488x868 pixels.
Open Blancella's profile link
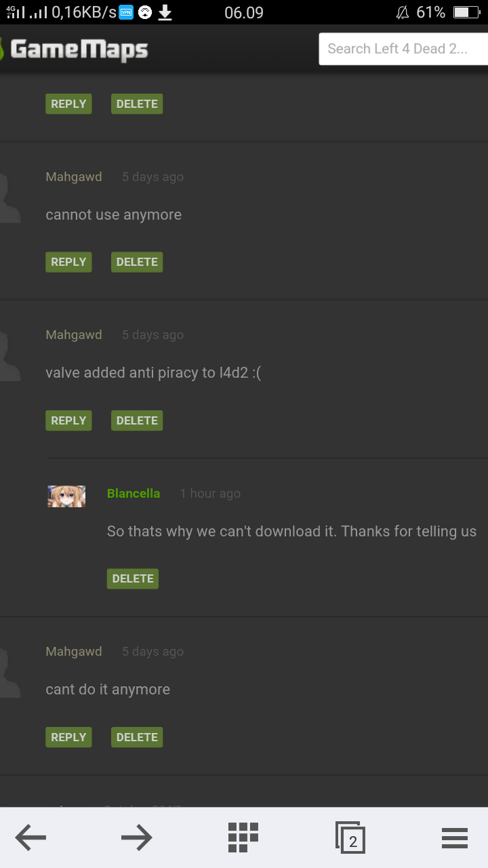click(x=134, y=494)
